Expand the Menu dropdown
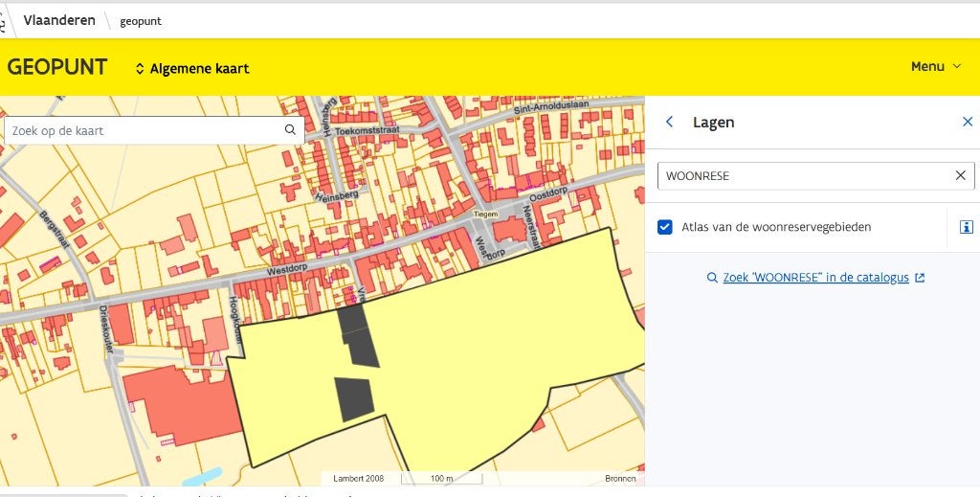980x497 pixels. tap(936, 66)
